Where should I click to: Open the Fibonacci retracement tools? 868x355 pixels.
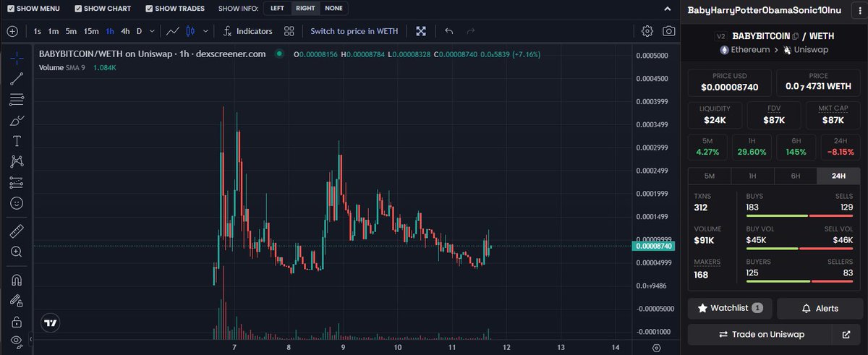tap(17, 100)
